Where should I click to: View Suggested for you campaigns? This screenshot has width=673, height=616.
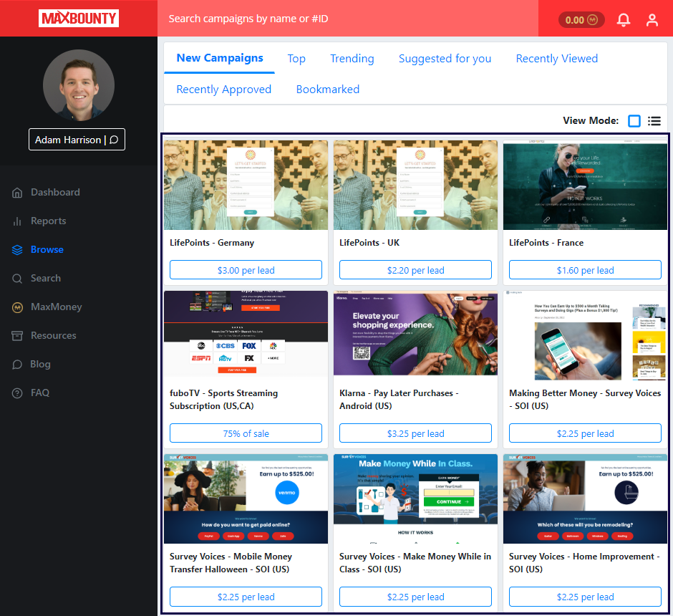point(445,59)
